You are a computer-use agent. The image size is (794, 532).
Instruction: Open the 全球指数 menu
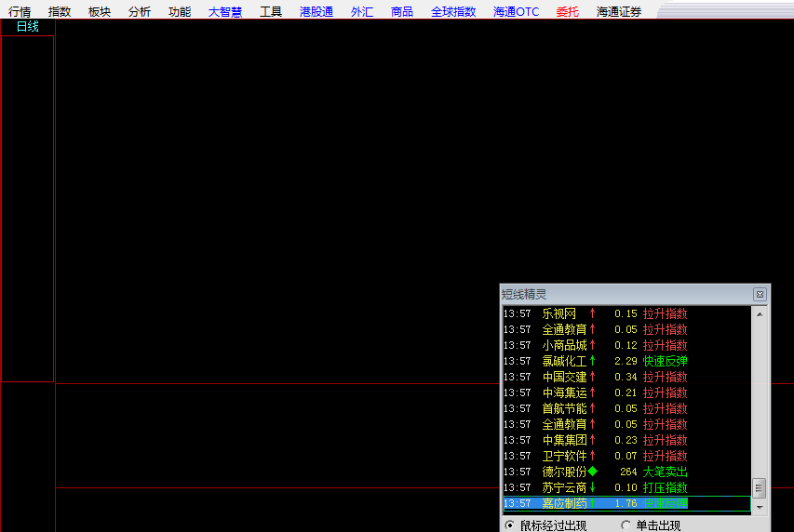(453, 12)
